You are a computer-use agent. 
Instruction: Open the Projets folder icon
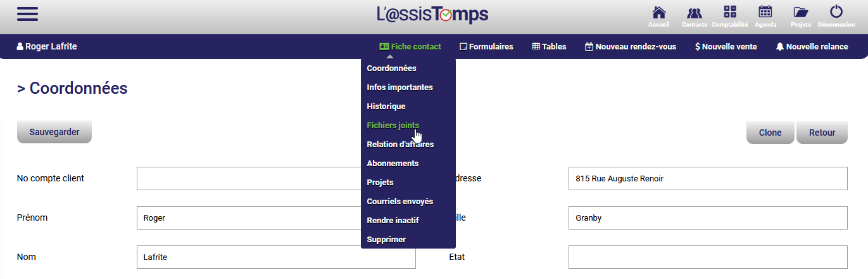(x=800, y=15)
